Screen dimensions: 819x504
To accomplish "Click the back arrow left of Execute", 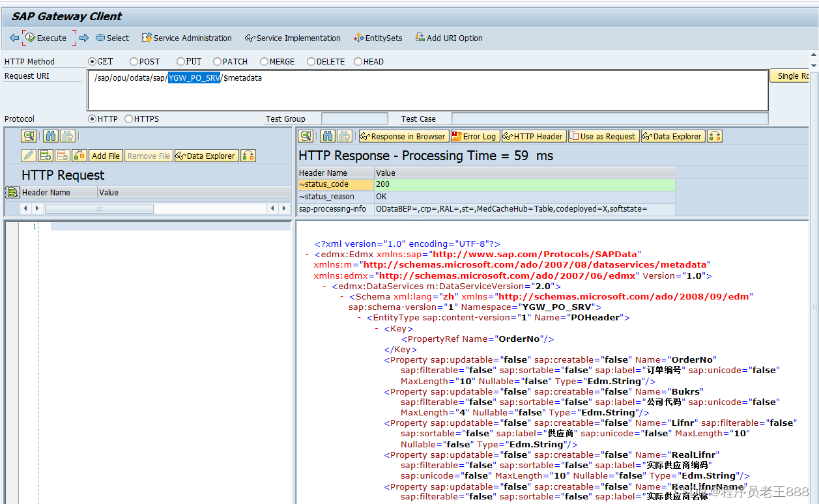I will point(14,38).
